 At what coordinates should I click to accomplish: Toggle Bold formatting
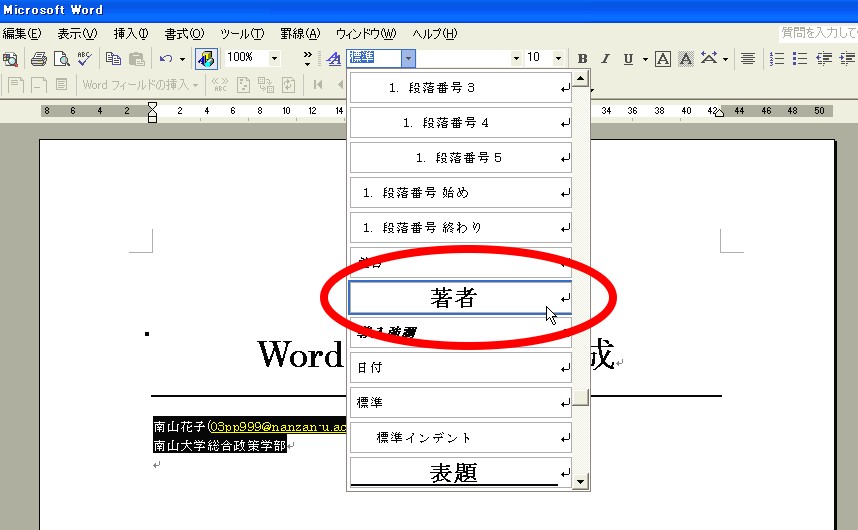point(583,59)
